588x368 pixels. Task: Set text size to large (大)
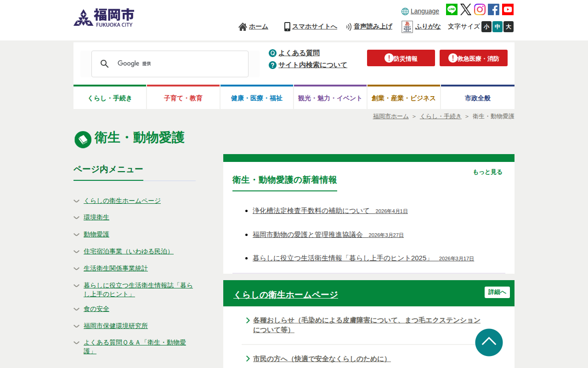[x=509, y=27]
